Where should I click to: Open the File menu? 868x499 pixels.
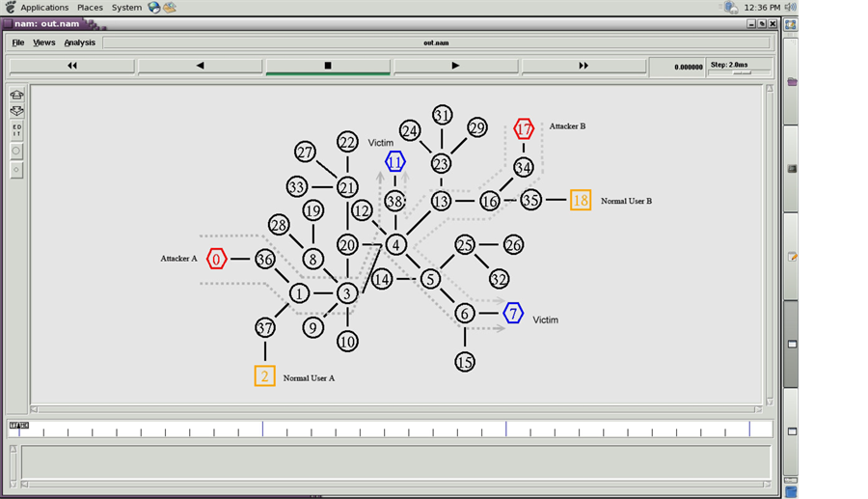click(x=18, y=42)
